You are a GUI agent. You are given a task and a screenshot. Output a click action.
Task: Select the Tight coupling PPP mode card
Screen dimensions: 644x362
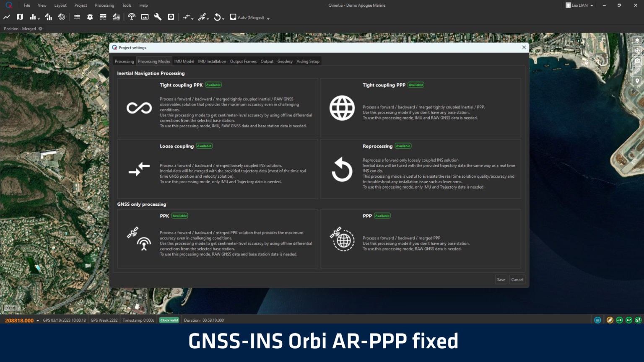pos(421,108)
